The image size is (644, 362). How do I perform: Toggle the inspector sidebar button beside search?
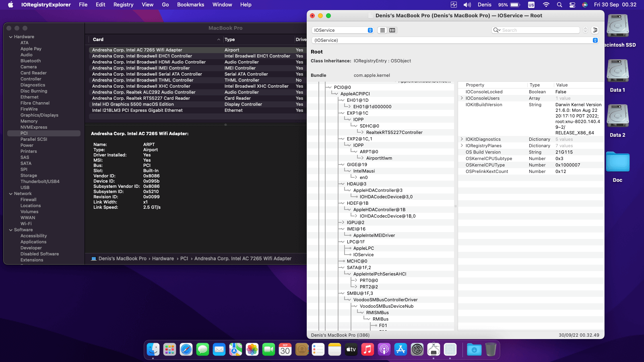coord(595,30)
